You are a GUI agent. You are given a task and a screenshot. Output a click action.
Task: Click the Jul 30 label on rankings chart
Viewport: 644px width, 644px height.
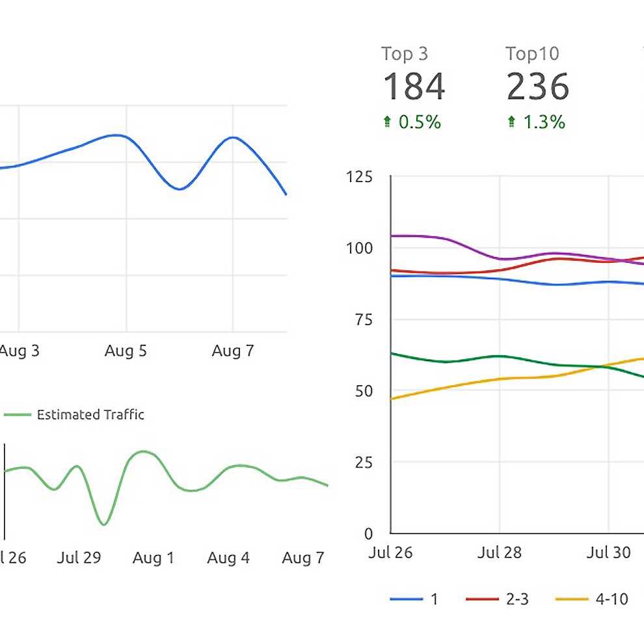click(608, 553)
